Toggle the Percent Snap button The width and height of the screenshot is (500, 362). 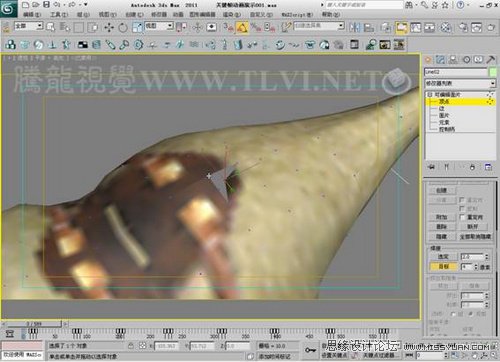tap(256, 27)
